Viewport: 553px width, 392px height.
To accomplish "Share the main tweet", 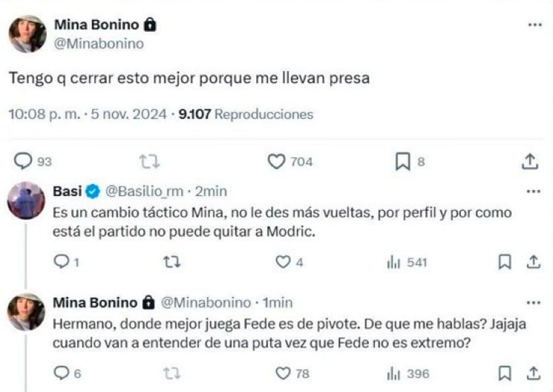I will pos(530,161).
